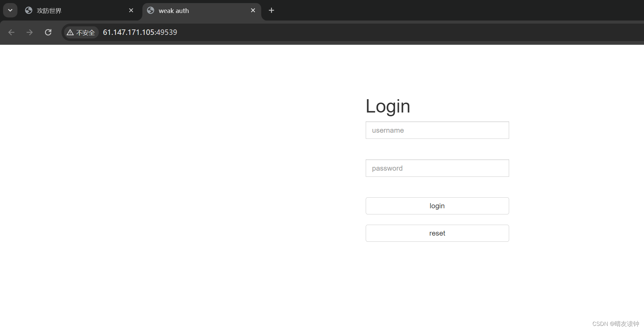The width and height of the screenshot is (644, 330).
Task: Click the favicon of the weak auth tab
Action: click(150, 10)
